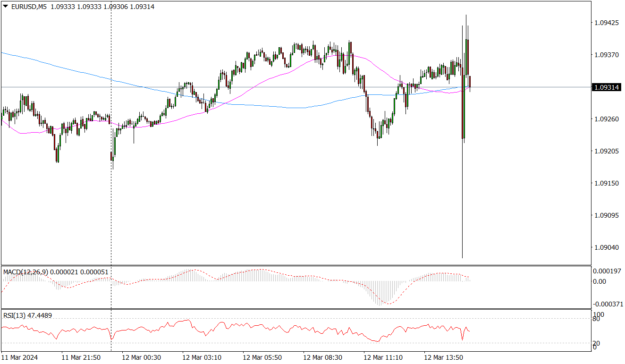This screenshot has width=625, height=364.
Task: Click the 1.09150 price scale value
Action: [606, 183]
